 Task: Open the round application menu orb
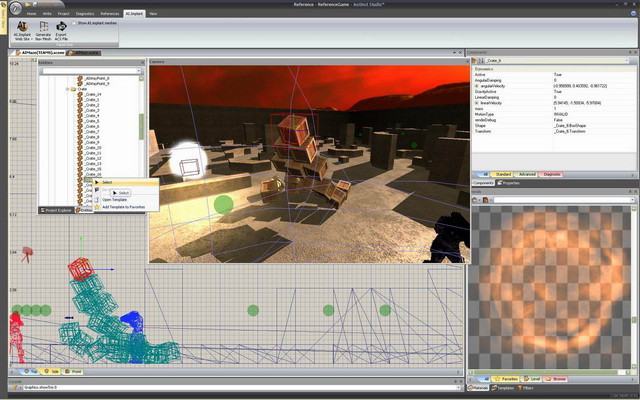[16, 8]
